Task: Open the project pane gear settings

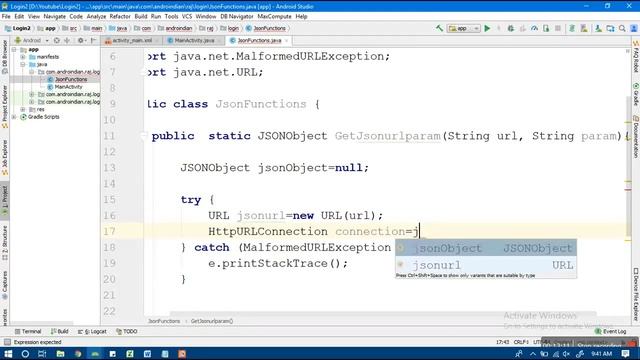Action: point(81,40)
